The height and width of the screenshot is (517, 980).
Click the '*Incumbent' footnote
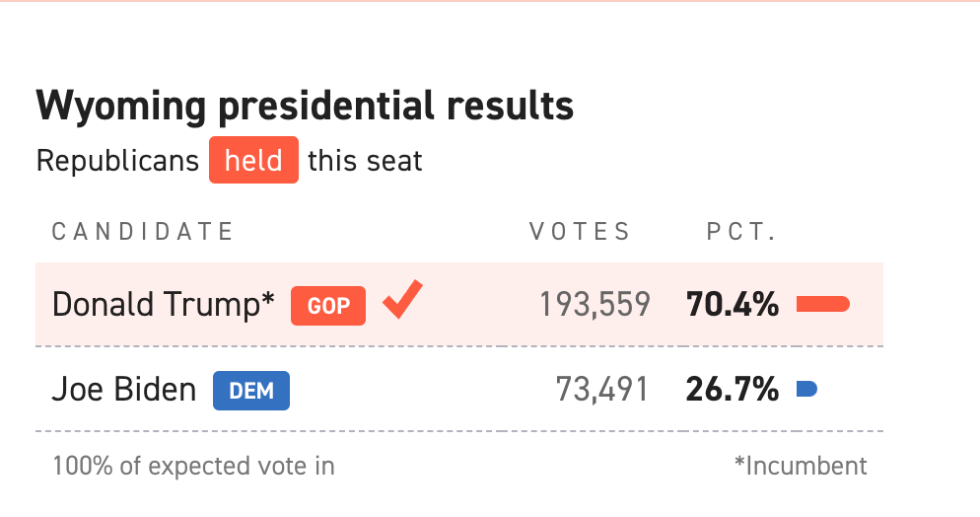(x=801, y=465)
